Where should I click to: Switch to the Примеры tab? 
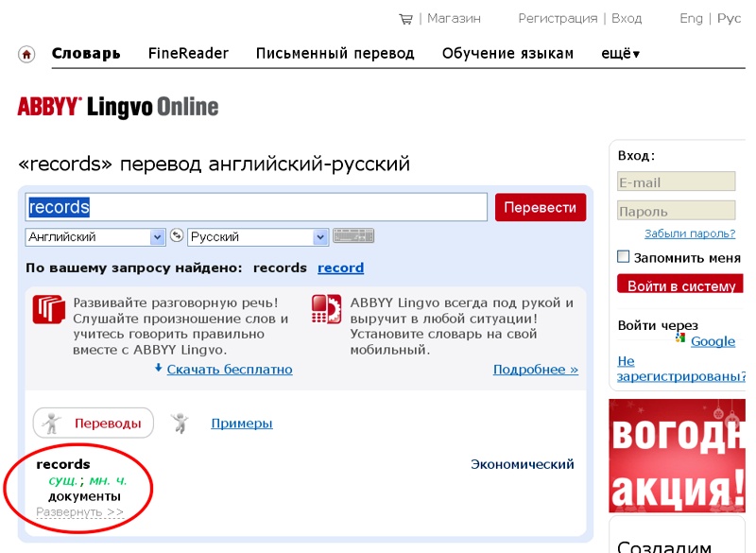tap(242, 423)
